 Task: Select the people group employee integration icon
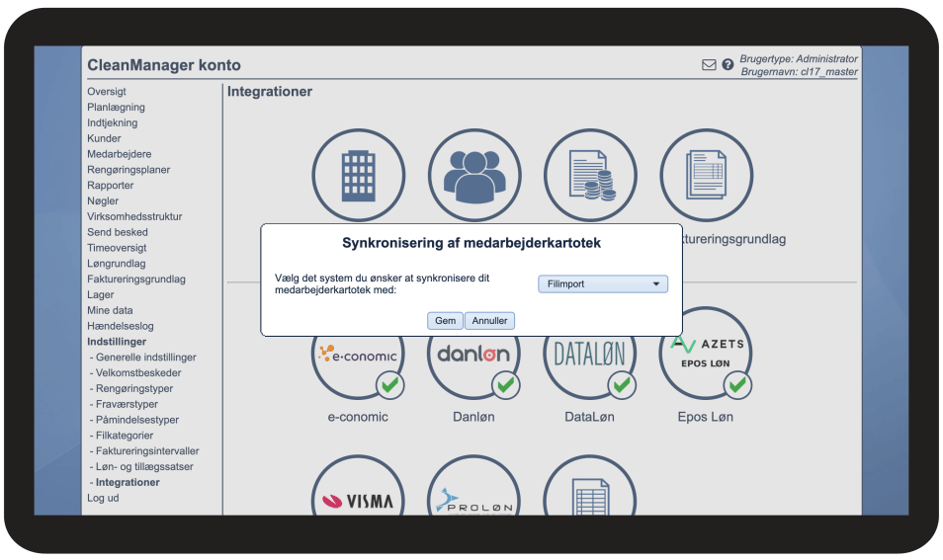pyautogui.click(x=474, y=176)
